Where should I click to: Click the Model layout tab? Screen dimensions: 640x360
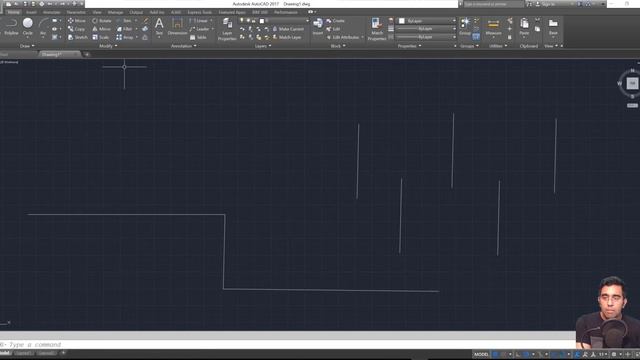pyautogui.click(x=5, y=353)
